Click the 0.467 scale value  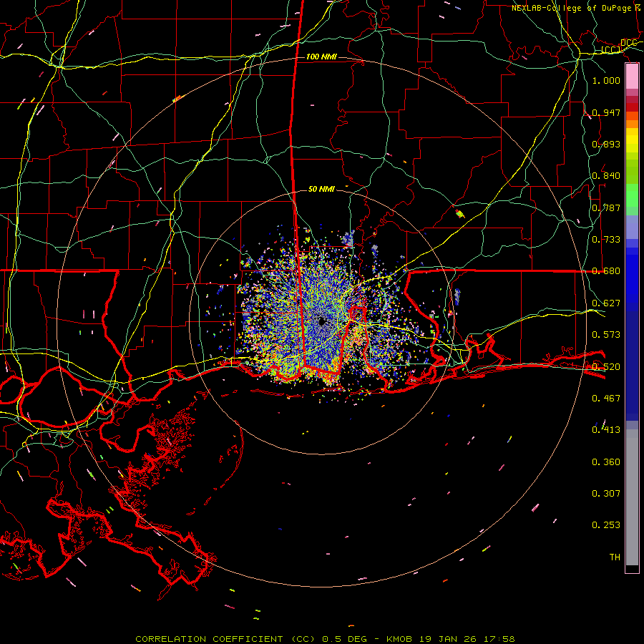[x=606, y=398]
